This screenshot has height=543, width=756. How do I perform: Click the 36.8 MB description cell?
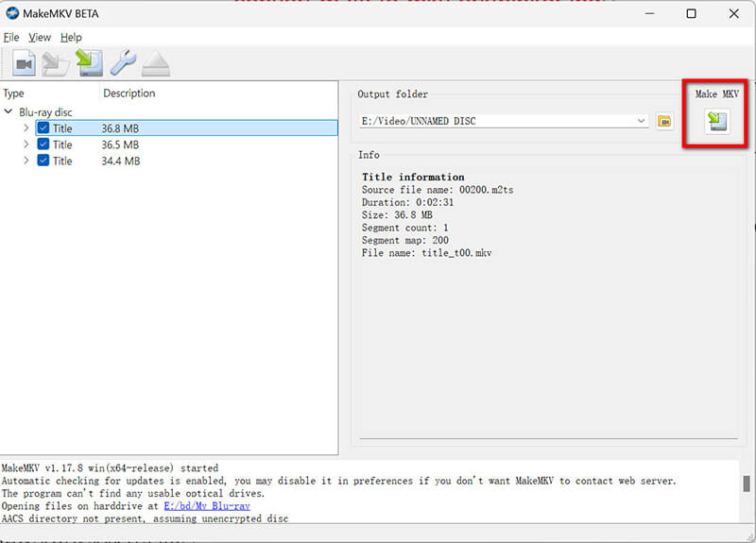click(120, 128)
